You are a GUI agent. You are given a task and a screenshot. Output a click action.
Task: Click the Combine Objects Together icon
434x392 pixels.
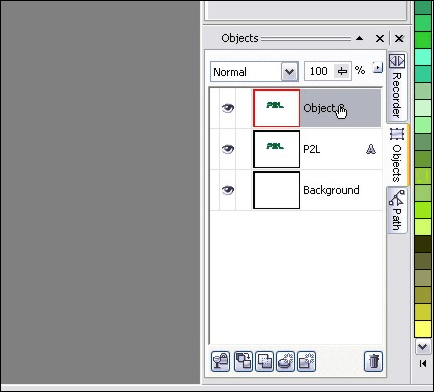243,361
